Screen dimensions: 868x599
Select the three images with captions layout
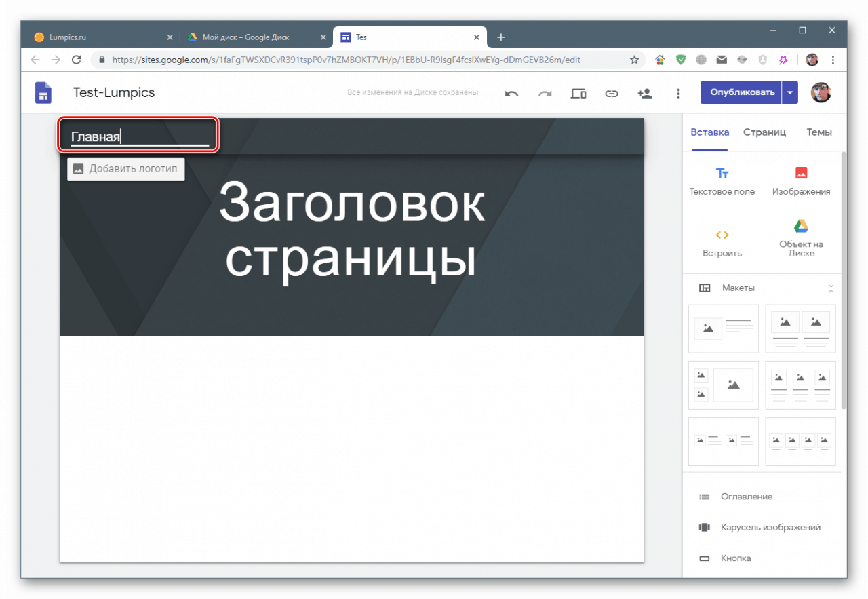point(801,385)
